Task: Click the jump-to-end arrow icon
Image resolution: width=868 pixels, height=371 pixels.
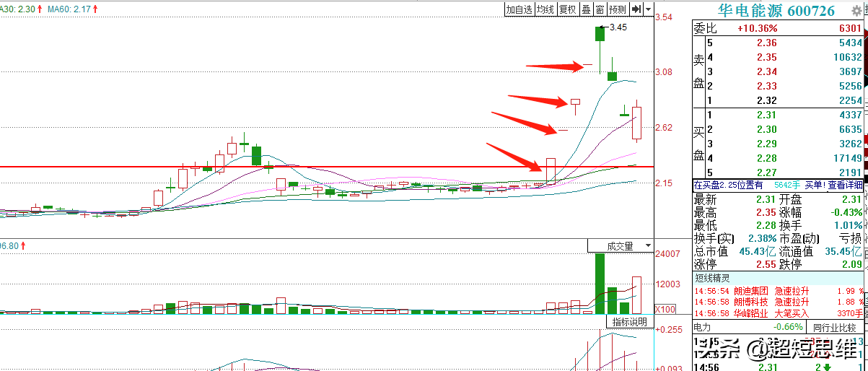Action: 636,9
